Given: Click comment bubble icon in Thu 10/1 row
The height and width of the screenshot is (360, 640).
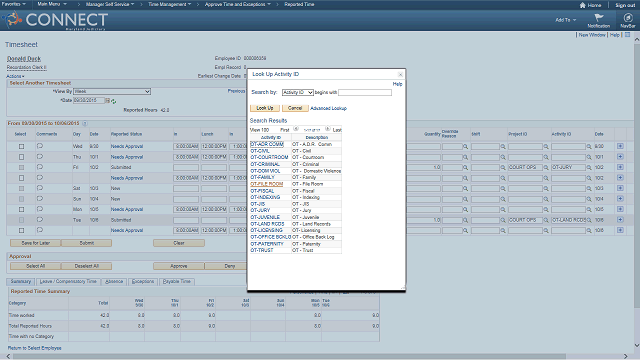Looking at the screenshot, I should coord(40,156).
